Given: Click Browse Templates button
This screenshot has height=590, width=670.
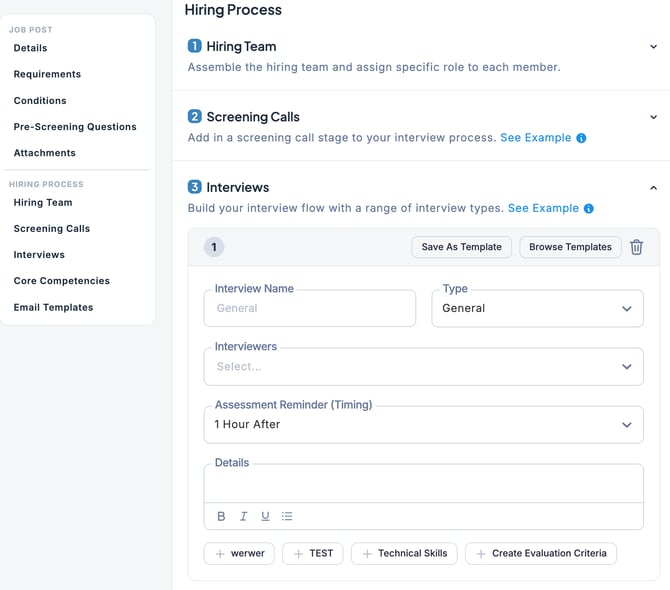Looking at the screenshot, I should pyautogui.click(x=570, y=247).
